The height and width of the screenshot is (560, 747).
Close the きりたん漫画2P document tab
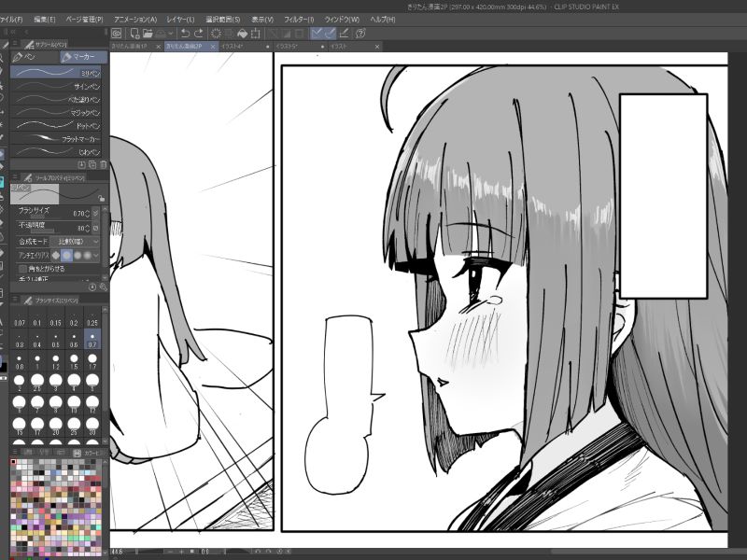(213, 47)
